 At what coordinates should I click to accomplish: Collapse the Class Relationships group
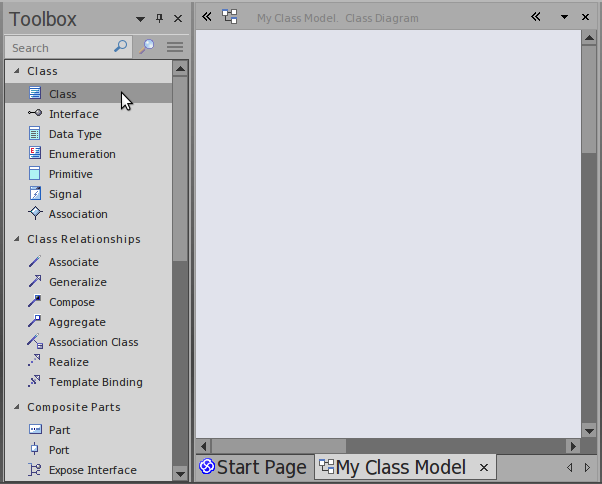point(15,239)
